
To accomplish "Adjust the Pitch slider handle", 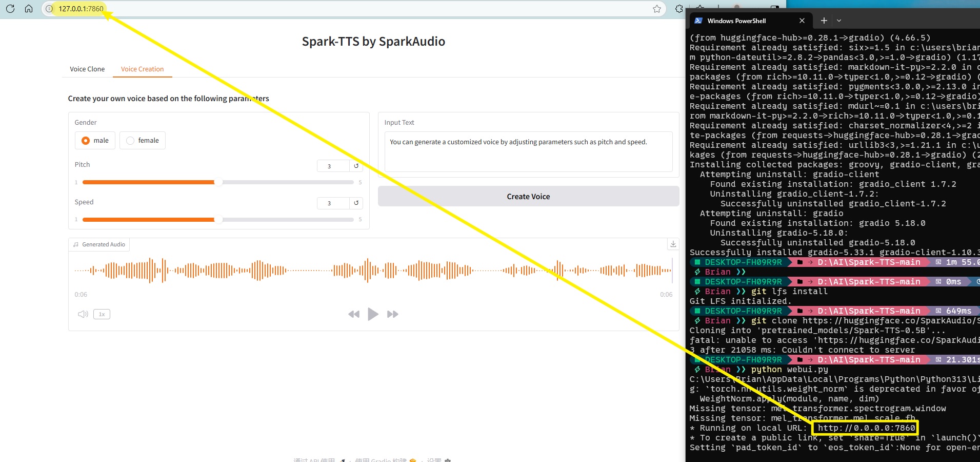I will click(218, 182).
